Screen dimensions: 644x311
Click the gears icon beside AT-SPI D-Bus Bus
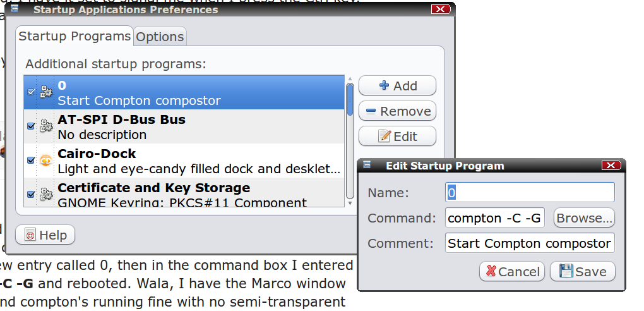click(45, 126)
